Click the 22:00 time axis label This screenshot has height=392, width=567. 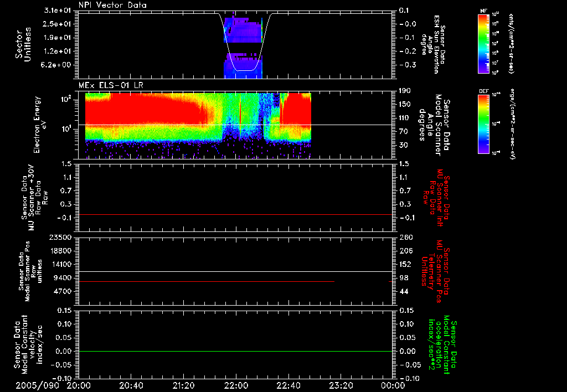coord(236,386)
